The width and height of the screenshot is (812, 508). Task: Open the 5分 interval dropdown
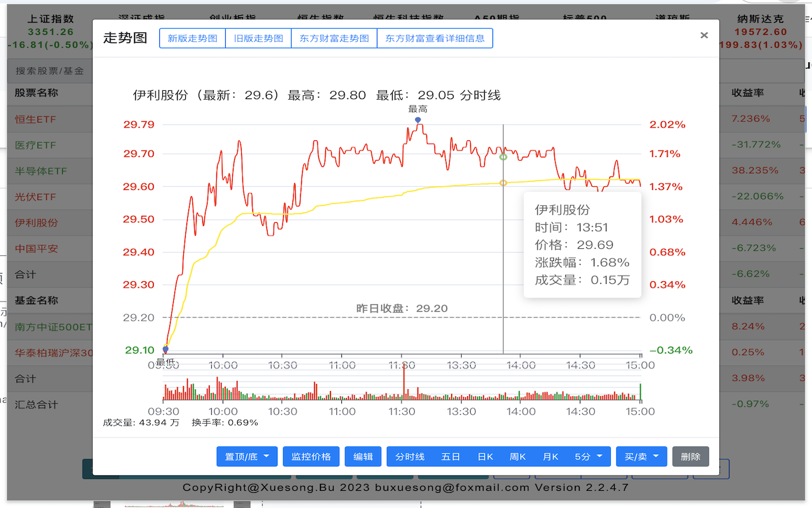pos(584,456)
